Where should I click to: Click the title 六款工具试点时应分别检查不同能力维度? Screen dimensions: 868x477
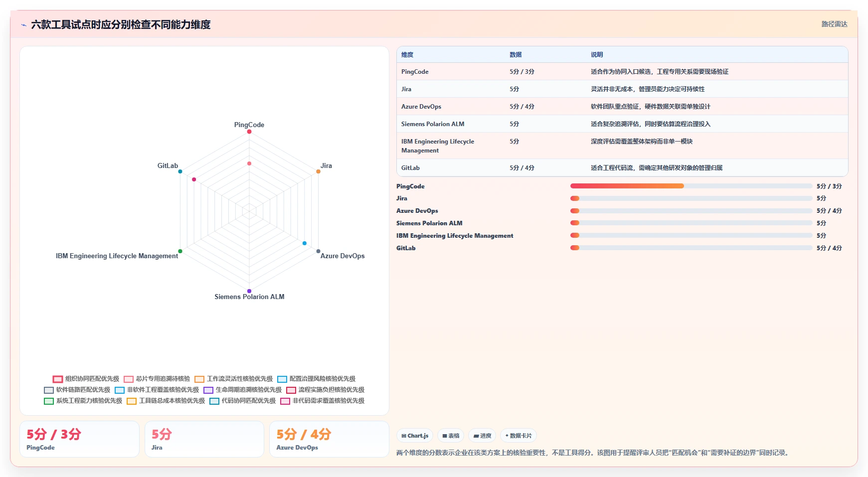[121, 25]
